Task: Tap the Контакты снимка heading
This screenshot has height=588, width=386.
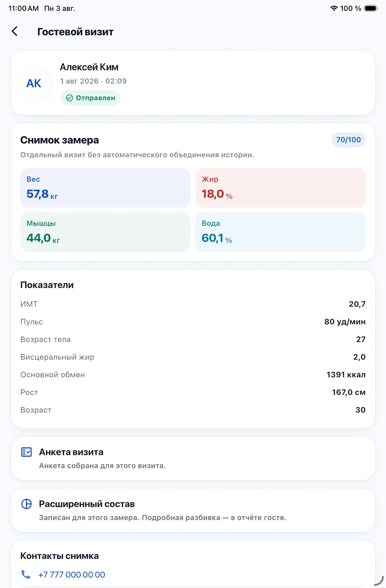Action: coord(60,556)
